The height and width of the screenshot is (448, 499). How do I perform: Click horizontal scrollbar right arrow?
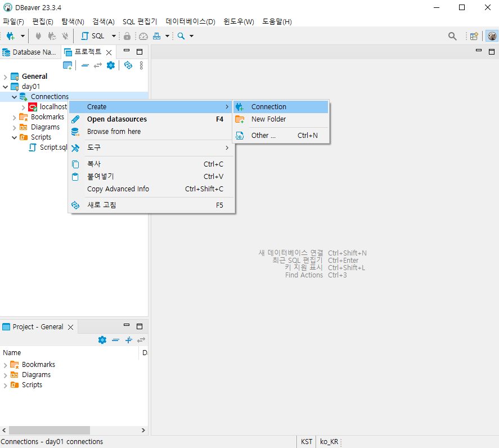coord(143,430)
